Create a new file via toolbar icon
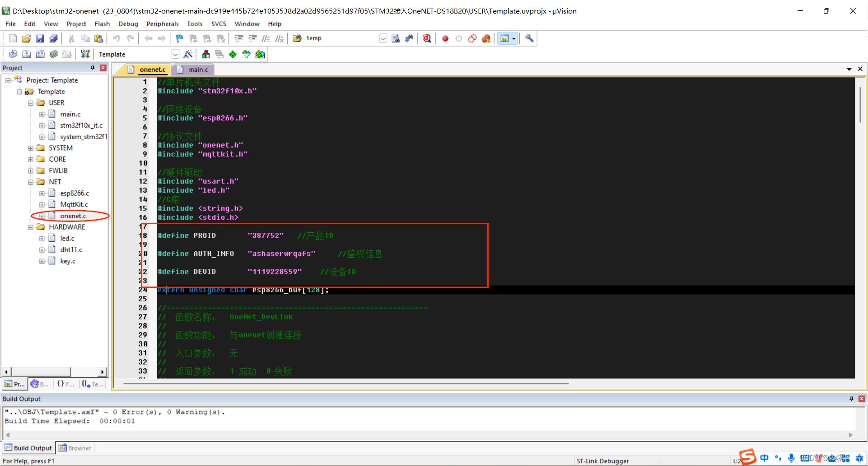The height and width of the screenshot is (466, 868). [13, 39]
